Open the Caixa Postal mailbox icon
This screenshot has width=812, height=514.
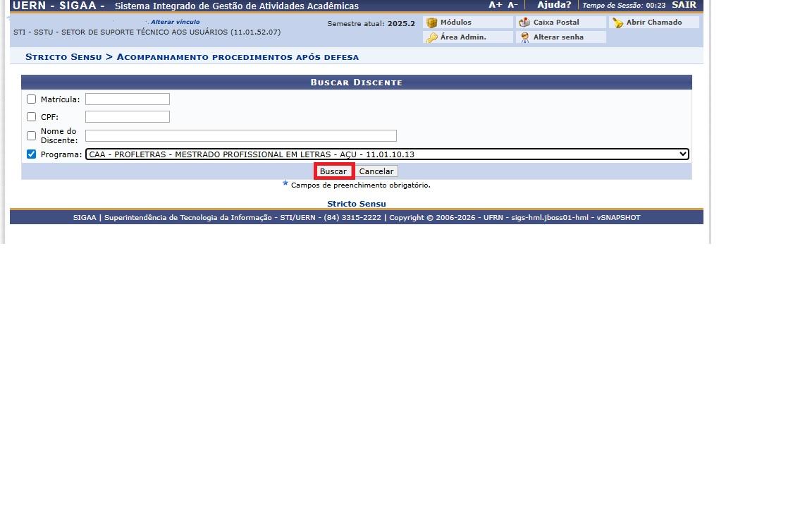(524, 23)
